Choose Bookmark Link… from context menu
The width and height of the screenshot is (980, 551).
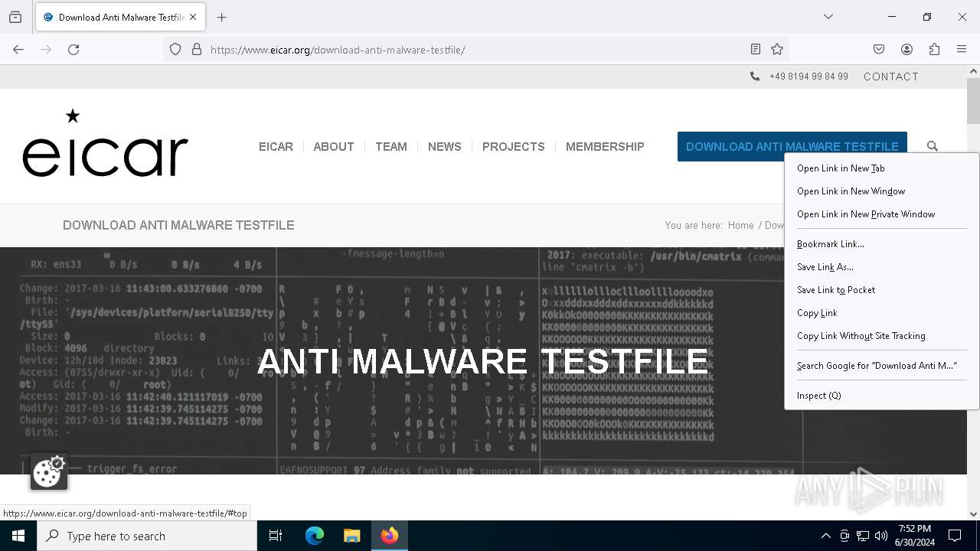pyautogui.click(x=882, y=244)
